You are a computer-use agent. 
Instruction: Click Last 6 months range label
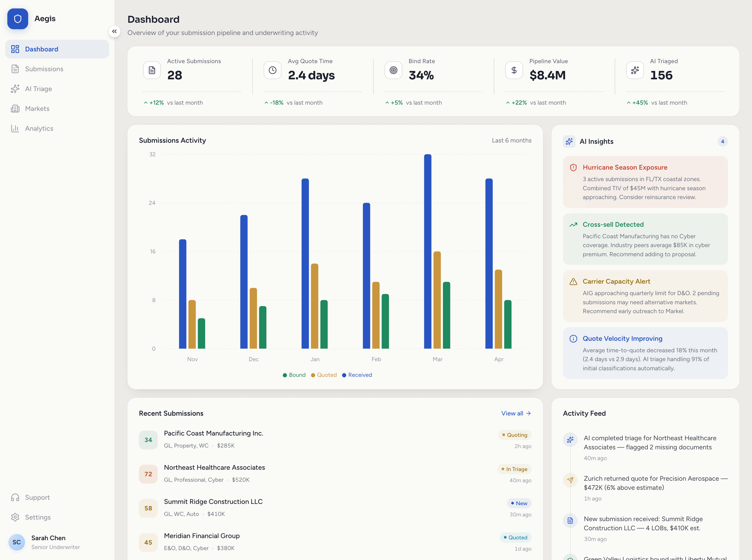tap(512, 140)
